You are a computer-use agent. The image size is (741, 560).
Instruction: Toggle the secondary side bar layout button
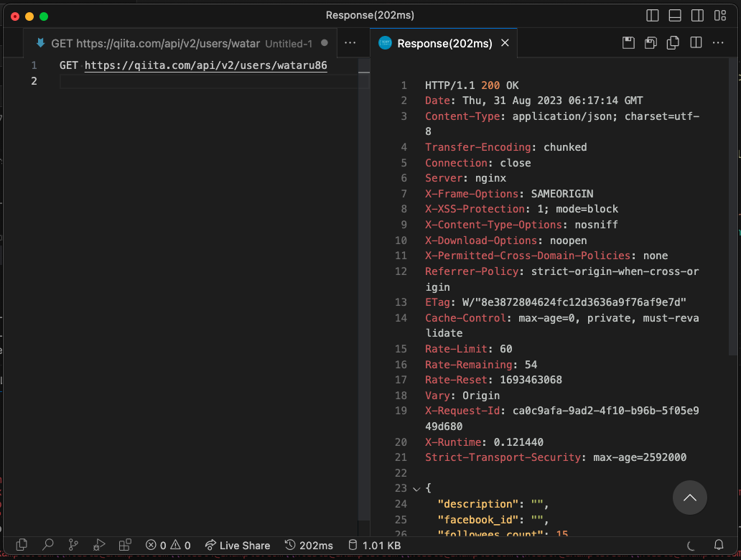(697, 16)
